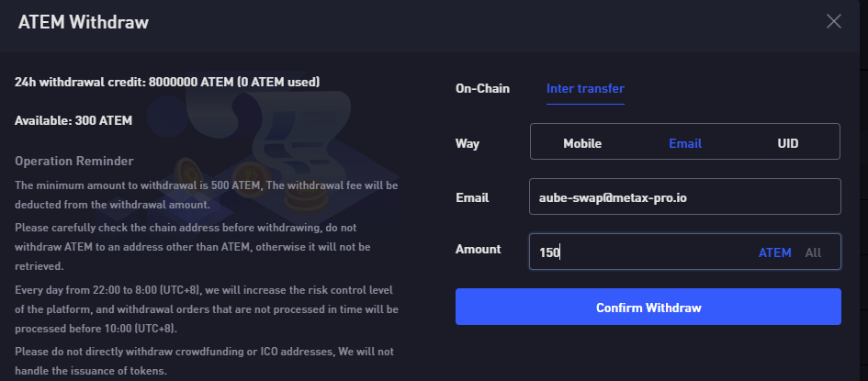This screenshot has width=868, height=381.
Task: Focus the Amount input field
Action: 685,252
